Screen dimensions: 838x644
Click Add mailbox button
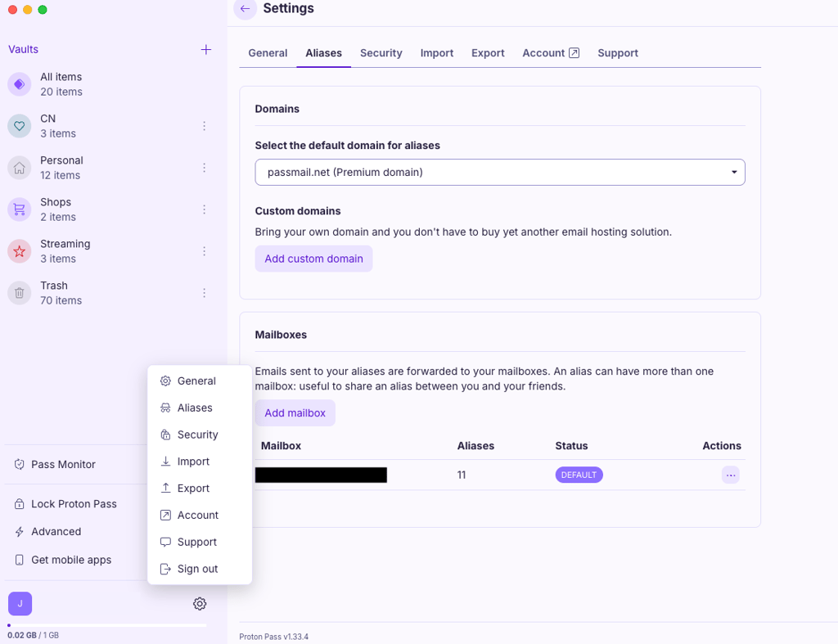[x=295, y=413]
